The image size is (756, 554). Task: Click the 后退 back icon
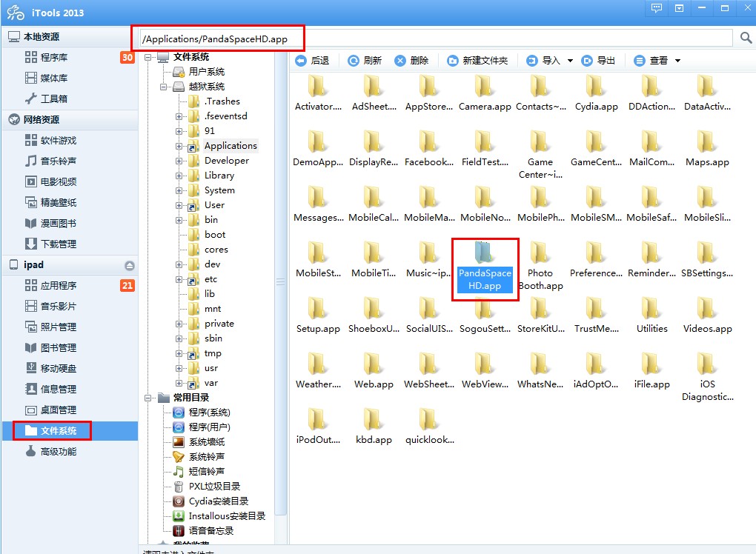301,61
